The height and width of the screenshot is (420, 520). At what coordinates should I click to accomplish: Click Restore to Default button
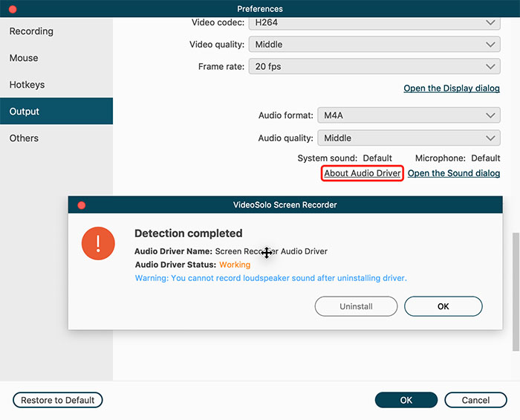(x=58, y=400)
